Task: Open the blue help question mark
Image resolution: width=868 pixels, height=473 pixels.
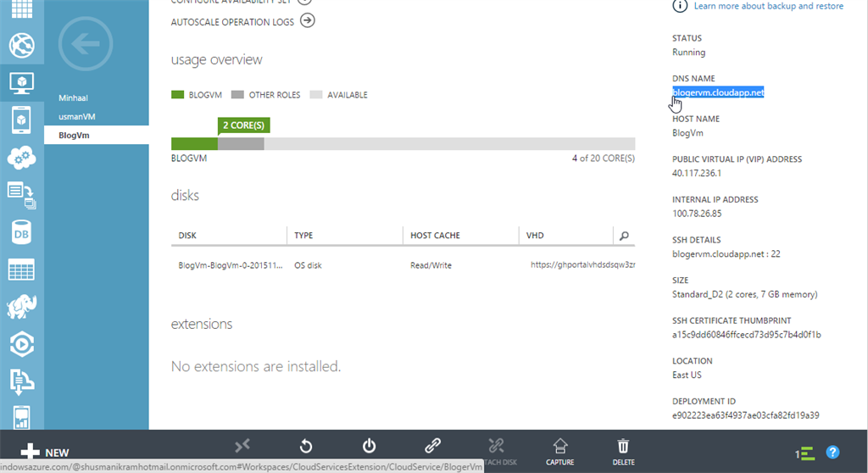Action: point(832,452)
